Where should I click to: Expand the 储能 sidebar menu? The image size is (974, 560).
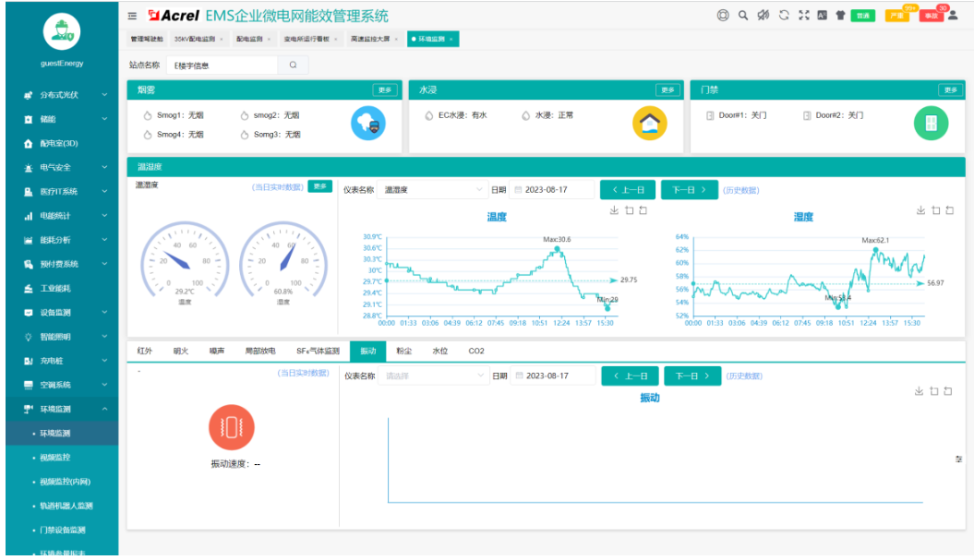62,119
